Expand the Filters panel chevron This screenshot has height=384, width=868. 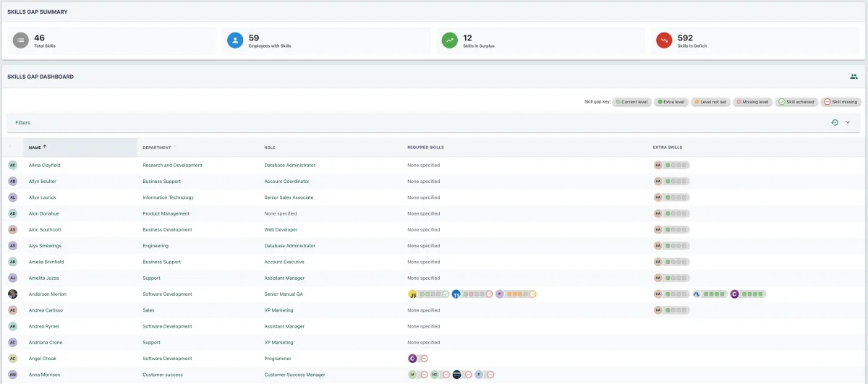848,123
